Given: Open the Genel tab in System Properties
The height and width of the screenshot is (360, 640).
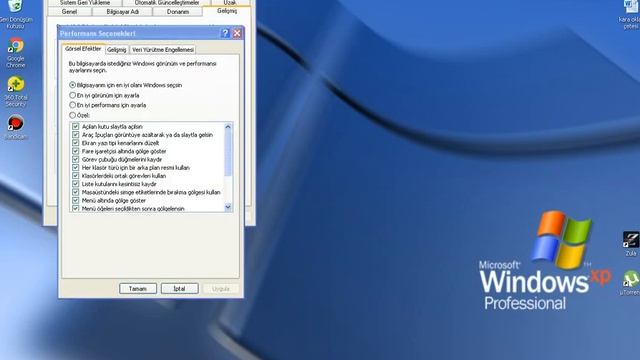Looking at the screenshot, I should click(x=69, y=12).
